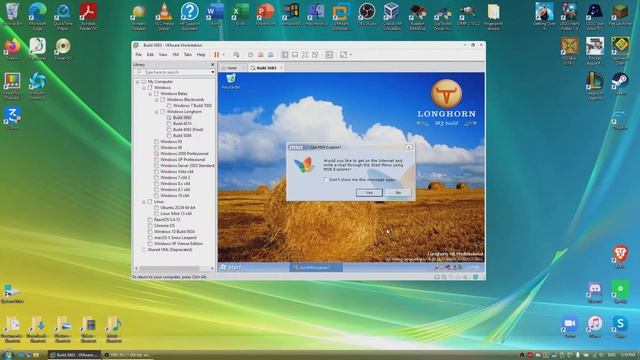Launch Firefox desktop shortcut
640x360 pixels.
[x=12, y=49]
